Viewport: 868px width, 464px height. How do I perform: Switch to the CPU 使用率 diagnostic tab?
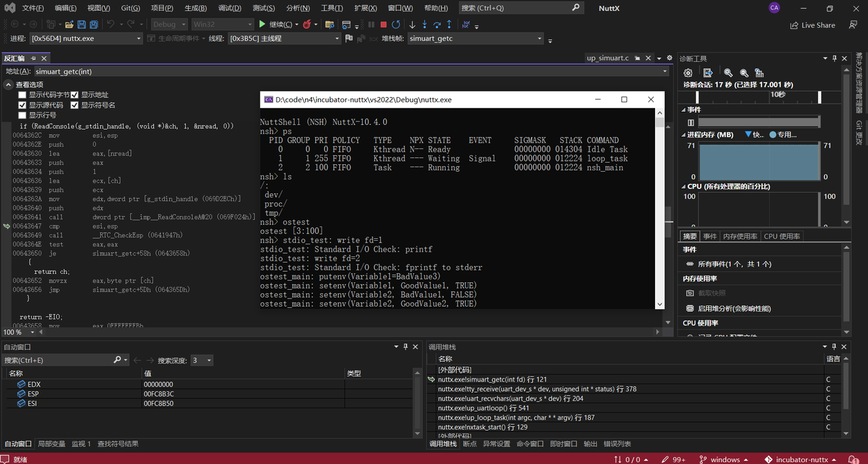(x=782, y=236)
